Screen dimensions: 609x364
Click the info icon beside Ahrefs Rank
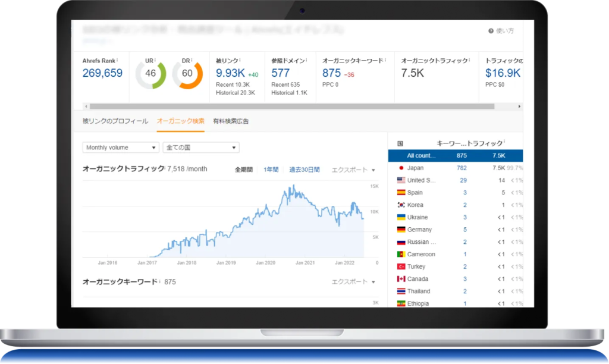pyautogui.click(x=118, y=60)
